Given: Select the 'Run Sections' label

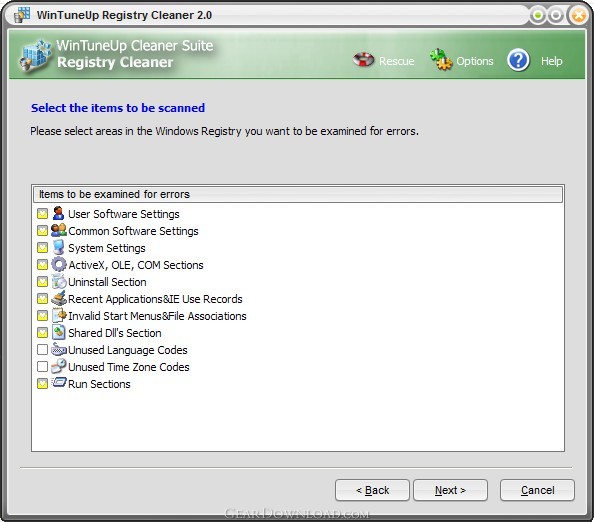Looking at the screenshot, I should [x=99, y=384].
